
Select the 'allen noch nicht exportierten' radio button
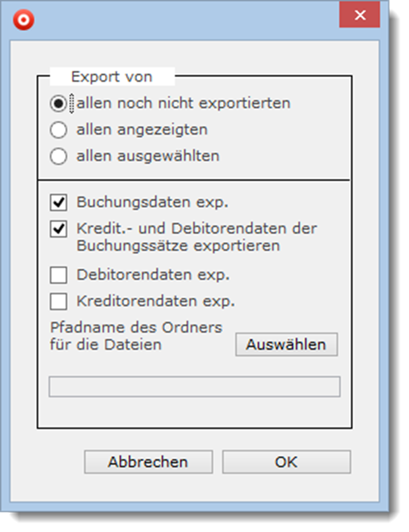[59, 103]
